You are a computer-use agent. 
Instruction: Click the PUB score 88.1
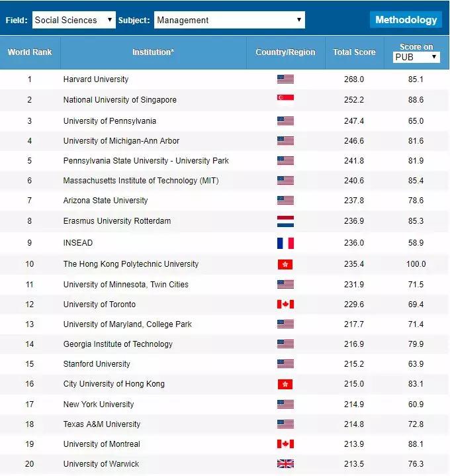click(416, 444)
